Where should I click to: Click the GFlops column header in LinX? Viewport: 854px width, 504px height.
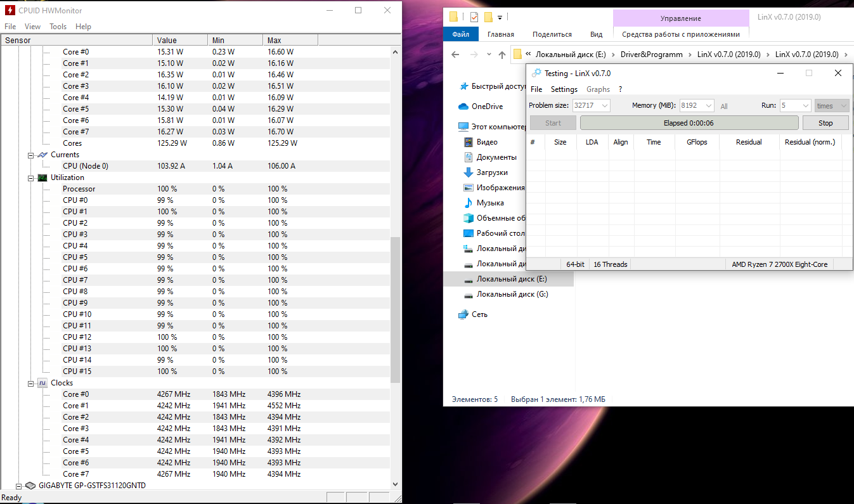point(696,142)
